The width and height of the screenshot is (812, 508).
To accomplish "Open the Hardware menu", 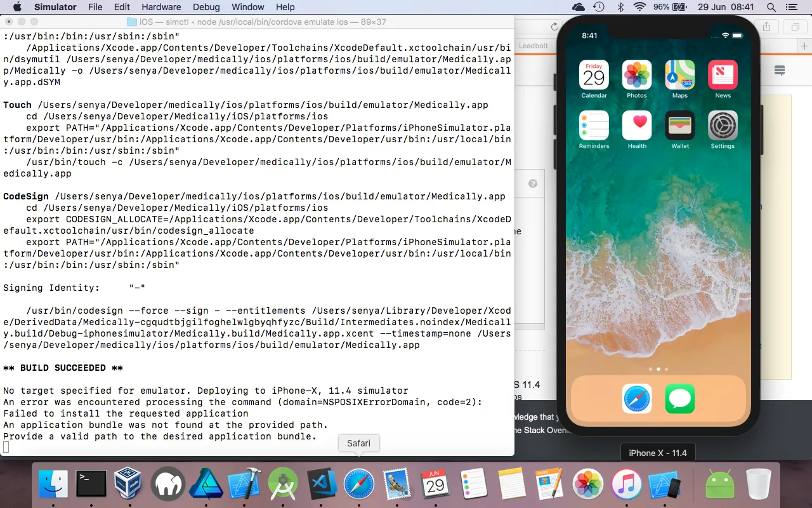I will pyautogui.click(x=161, y=7).
